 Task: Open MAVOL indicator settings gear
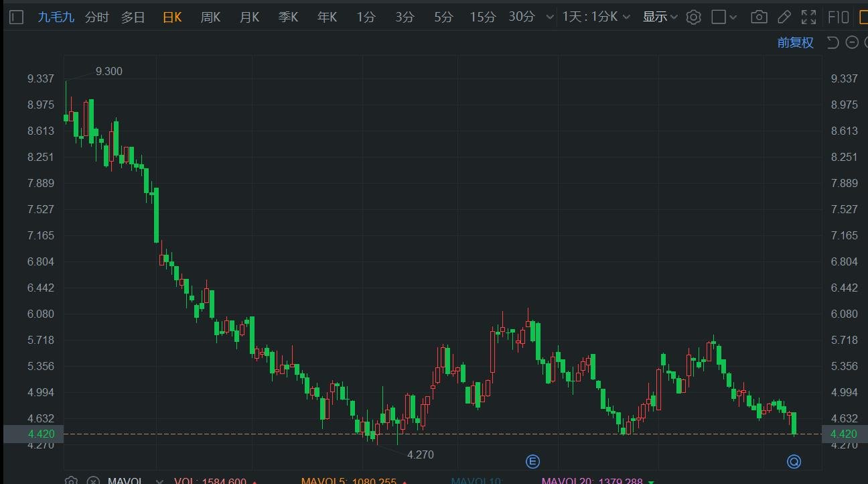(x=71, y=481)
